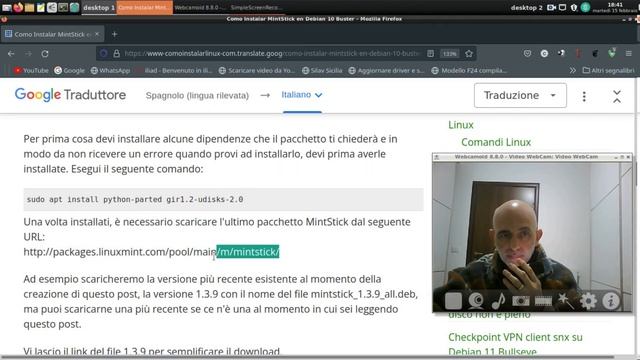Open Google Translate three-dot options menu
Viewport: 640px width, 360px height.
(584, 96)
